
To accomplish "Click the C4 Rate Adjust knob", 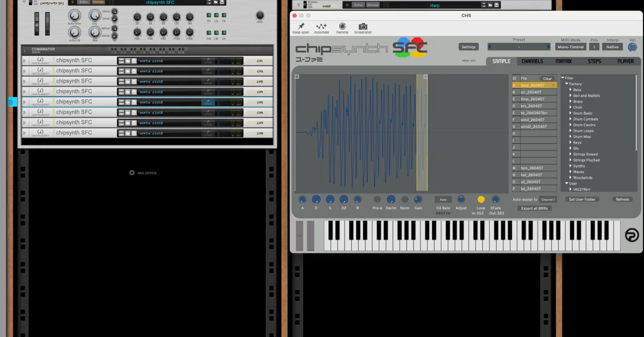I will 461,200.
